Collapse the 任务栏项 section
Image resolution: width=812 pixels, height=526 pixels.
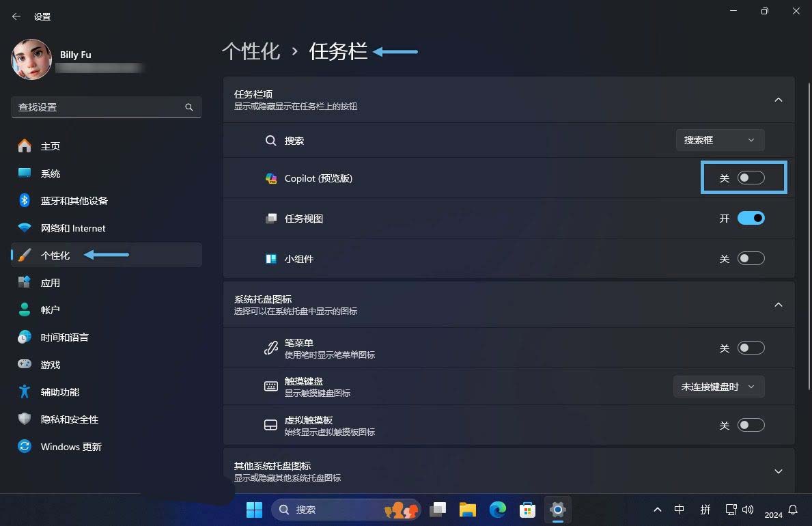point(778,99)
